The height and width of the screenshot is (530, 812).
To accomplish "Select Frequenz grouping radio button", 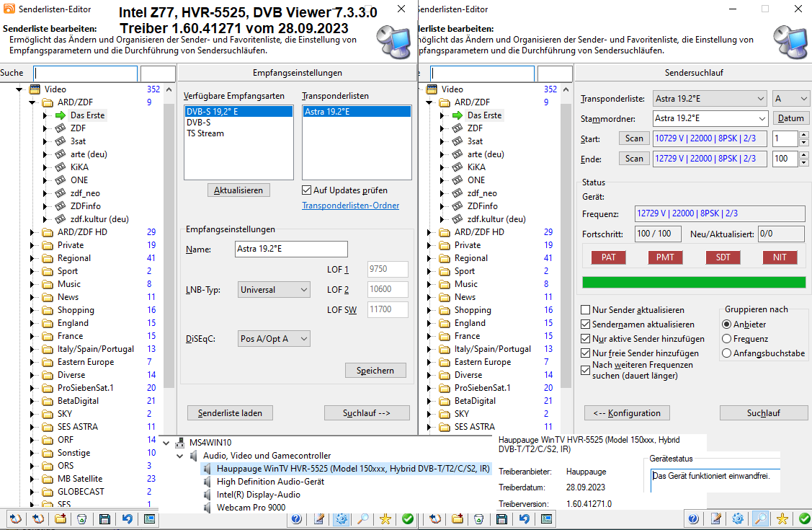I will click(726, 339).
